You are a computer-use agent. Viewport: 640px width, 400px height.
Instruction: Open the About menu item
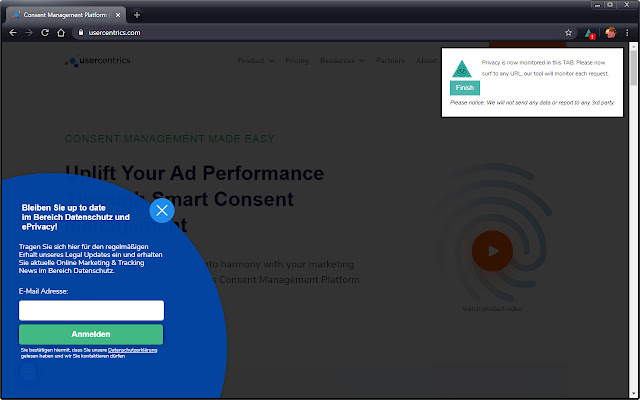coord(426,60)
